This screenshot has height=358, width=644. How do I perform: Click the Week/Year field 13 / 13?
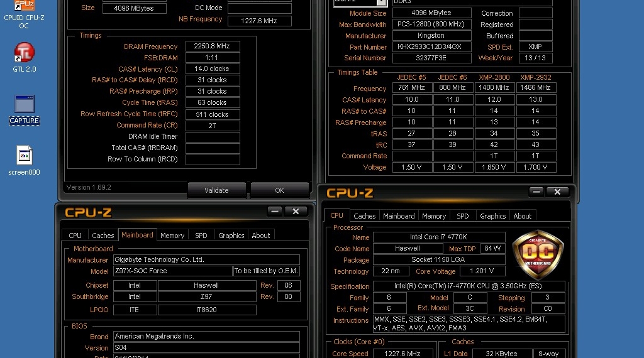point(535,58)
